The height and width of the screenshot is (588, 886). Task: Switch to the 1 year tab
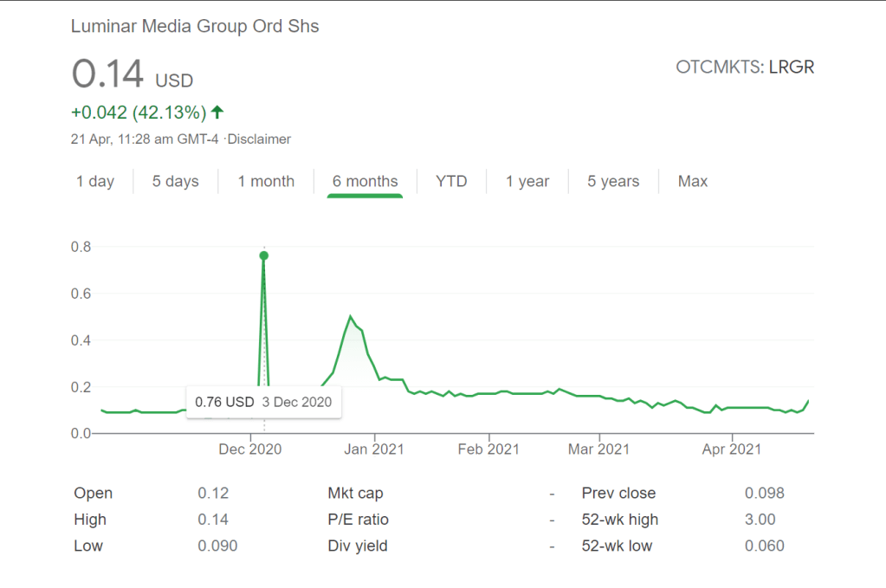point(527,181)
